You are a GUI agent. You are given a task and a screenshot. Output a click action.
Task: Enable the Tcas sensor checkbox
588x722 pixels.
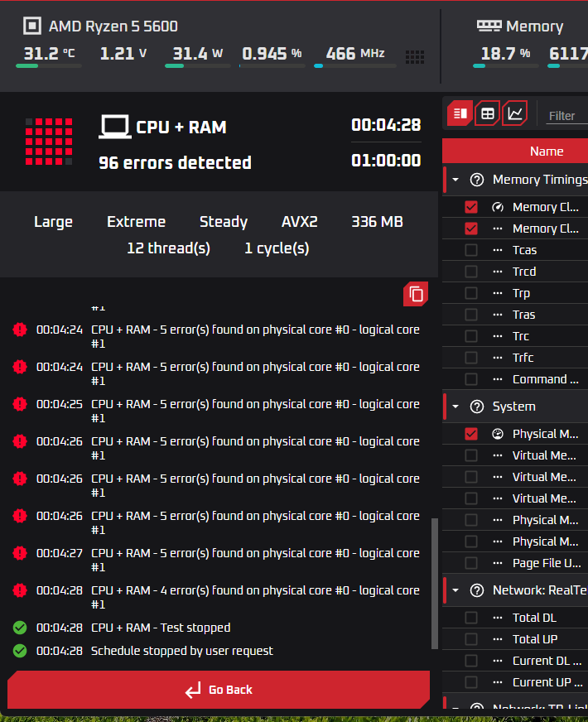coord(471,250)
